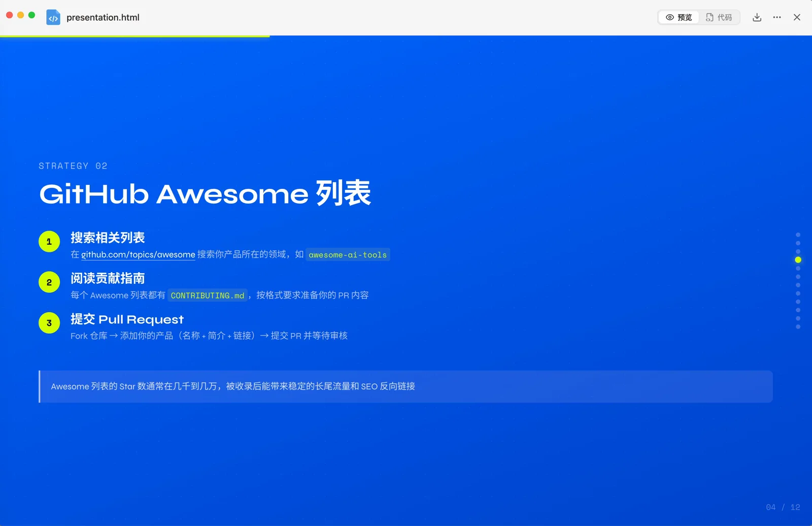
Task: Go to fifth slide navigation dot
Action: 798,269
